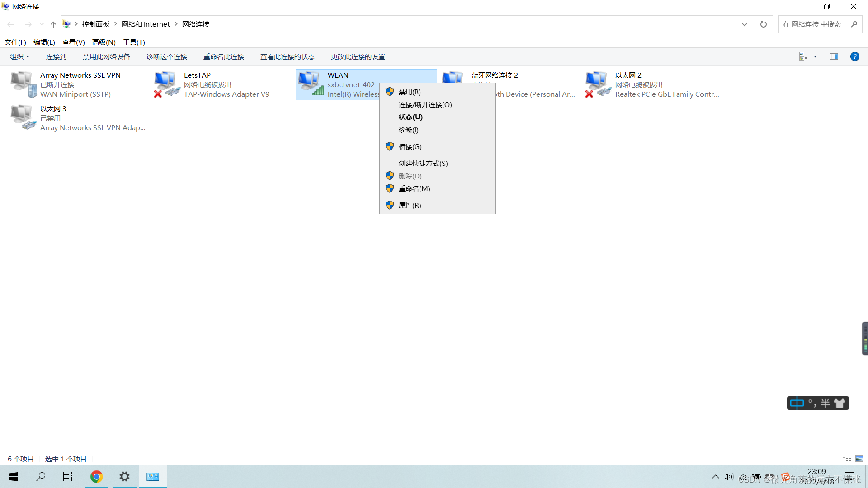Image resolution: width=868 pixels, height=488 pixels.
Task: Switch to details view in status bar
Action: 847,459
